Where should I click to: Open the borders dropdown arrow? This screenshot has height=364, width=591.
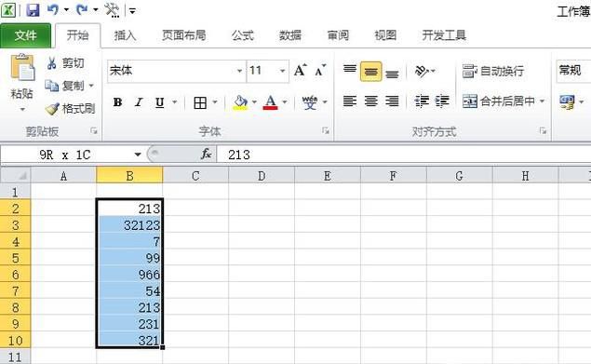coord(215,102)
